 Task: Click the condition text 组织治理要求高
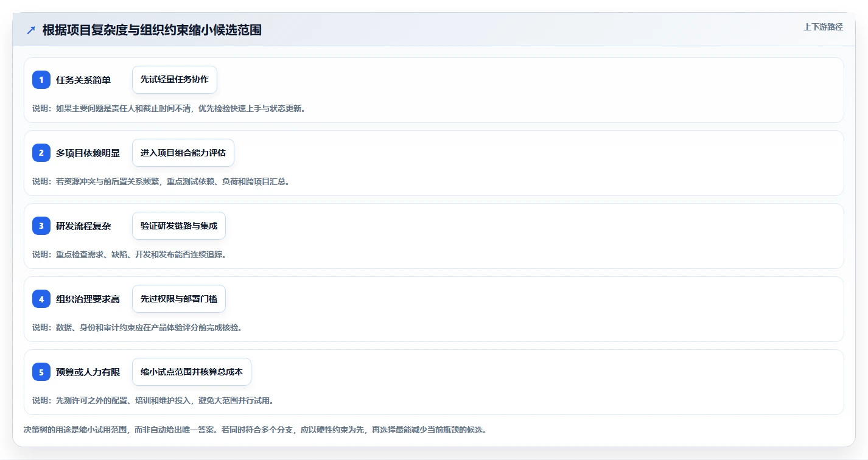[x=88, y=299]
